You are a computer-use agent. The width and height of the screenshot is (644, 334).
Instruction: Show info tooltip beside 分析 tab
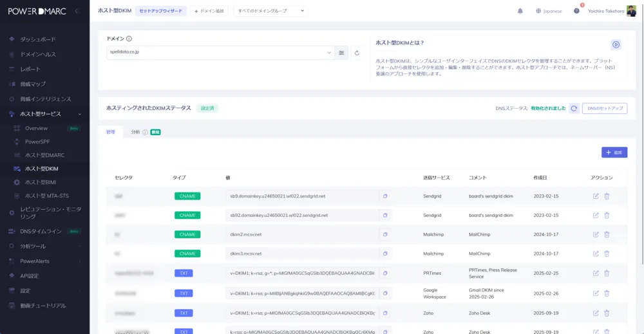point(145,132)
